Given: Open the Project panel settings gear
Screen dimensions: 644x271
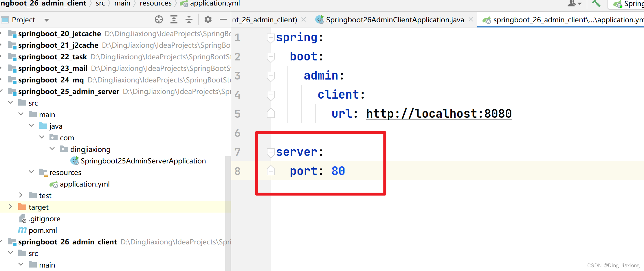Looking at the screenshot, I should pos(208,20).
